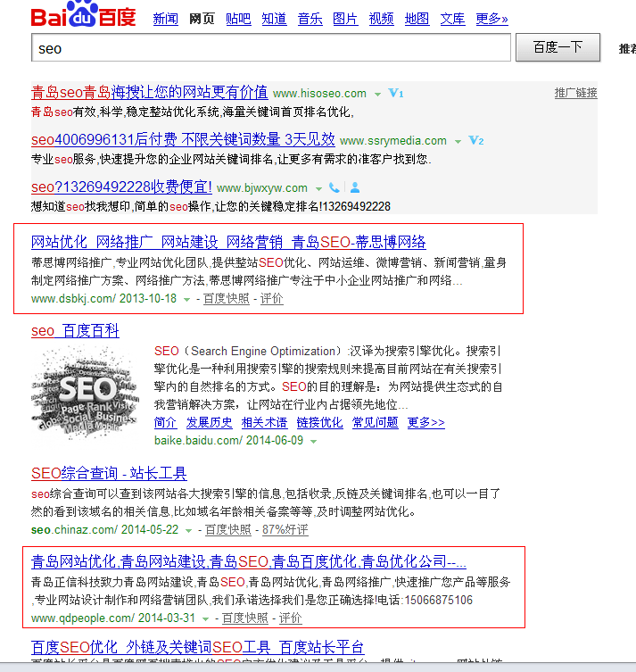Click the www.ssrymedia.com green URL
Viewport: 636px width, 672px height.
pos(393,141)
